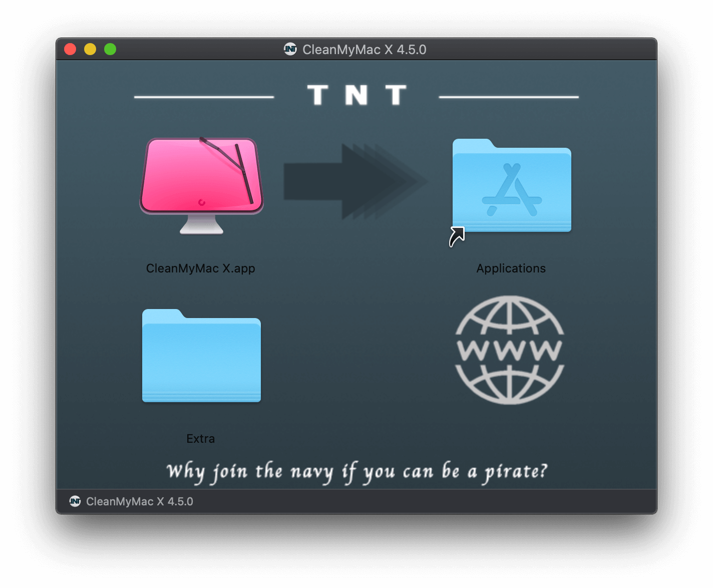The width and height of the screenshot is (713, 588).
Task: Minimize the window with the yellow button
Action: pyautogui.click(x=90, y=49)
